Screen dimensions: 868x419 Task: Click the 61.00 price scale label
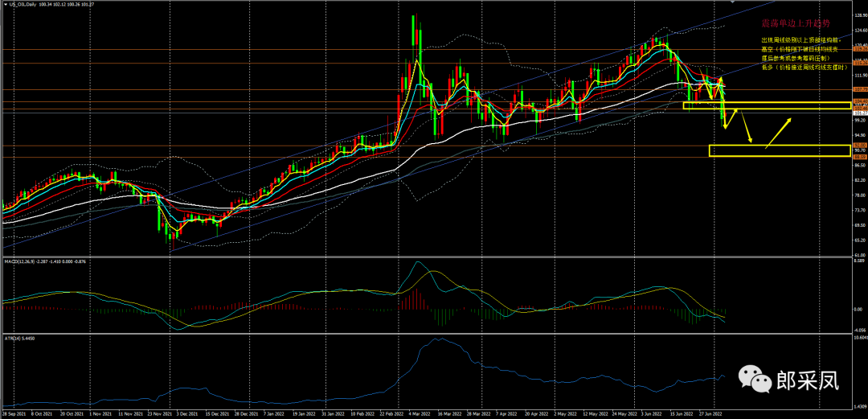tap(860, 256)
